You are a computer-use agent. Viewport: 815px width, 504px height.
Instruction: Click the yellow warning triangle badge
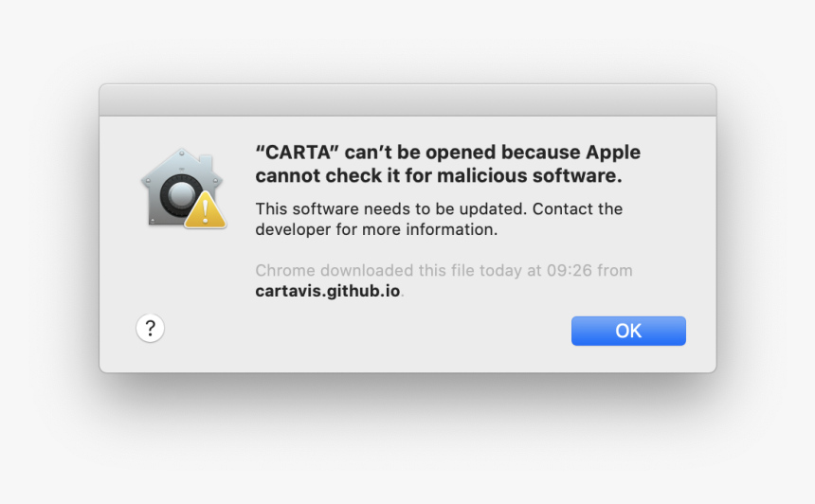pyautogui.click(x=206, y=210)
